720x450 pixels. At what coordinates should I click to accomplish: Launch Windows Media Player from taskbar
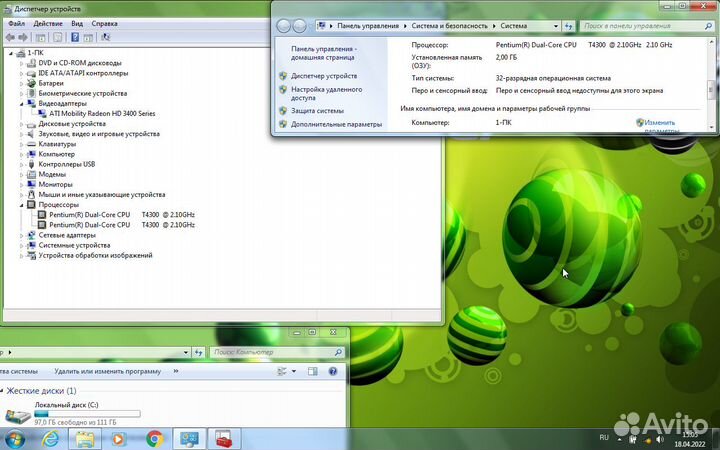pos(118,439)
